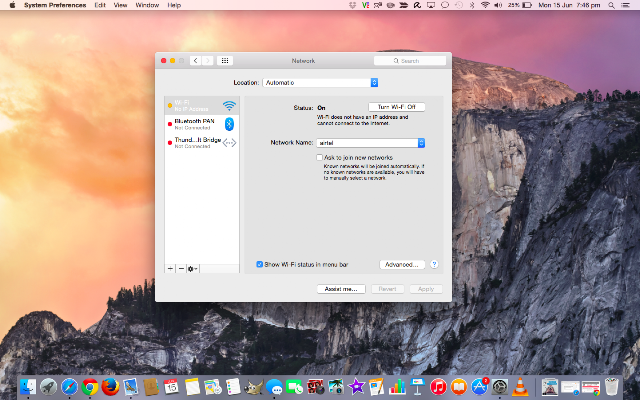Open Google Chrome from the Dock
The image size is (640, 400).
coord(89,387)
